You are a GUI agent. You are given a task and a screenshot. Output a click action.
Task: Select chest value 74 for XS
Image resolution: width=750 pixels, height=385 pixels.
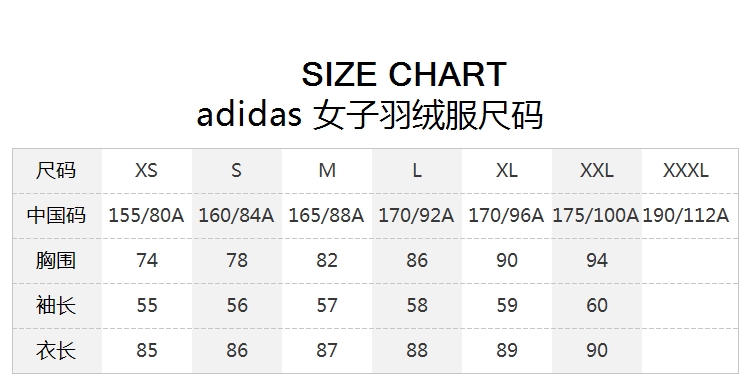tap(147, 260)
